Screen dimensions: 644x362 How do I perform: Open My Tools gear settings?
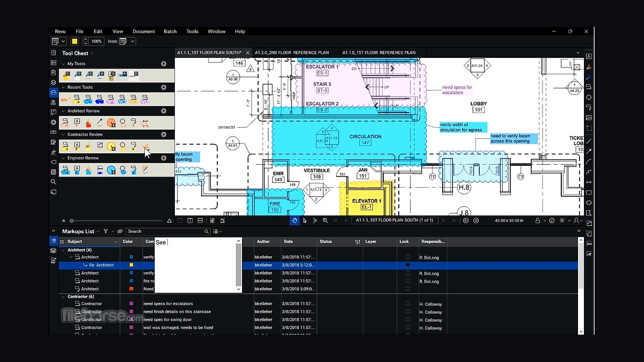click(164, 64)
